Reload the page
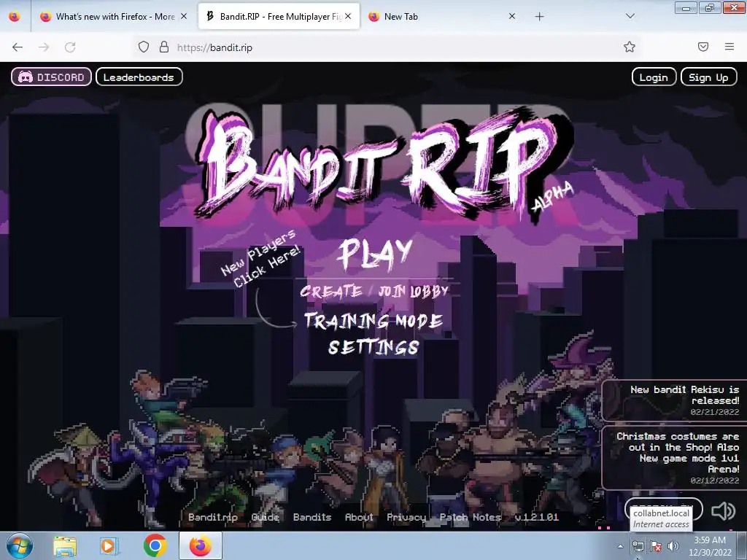The width and height of the screenshot is (747, 560). (70, 47)
